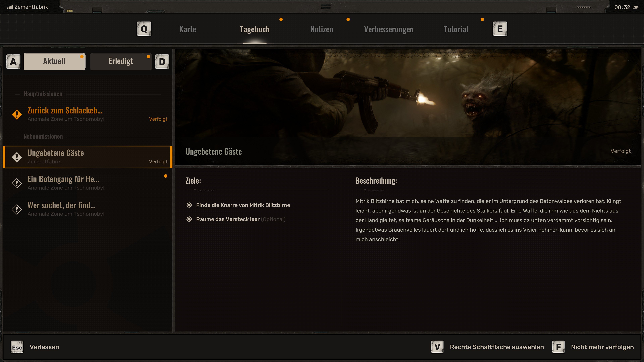
Task: Select the Räume das Versteck leer objective marker
Action: tap(189, 219)
